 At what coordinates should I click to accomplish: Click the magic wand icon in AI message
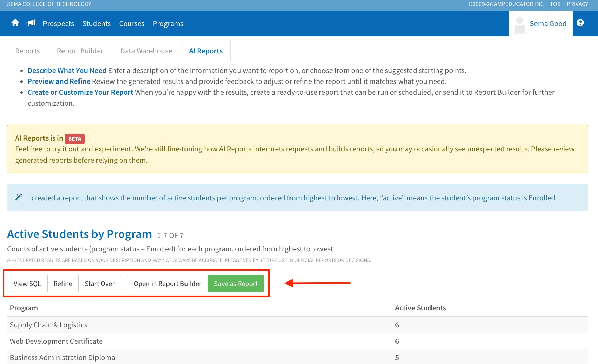click(x=19, y=197)
